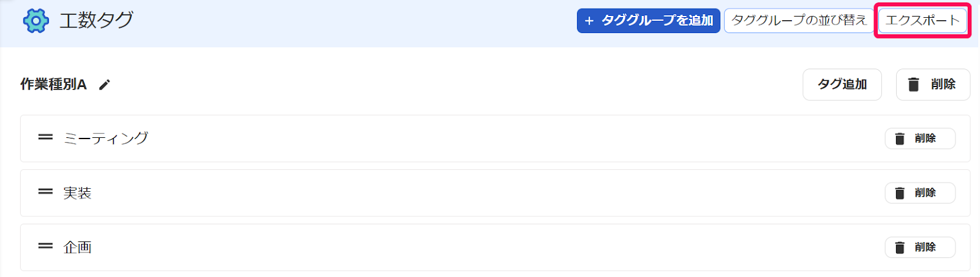Click the trash icon in the 実装 row
The image size is (980, 277).
(x=900, y=193)
